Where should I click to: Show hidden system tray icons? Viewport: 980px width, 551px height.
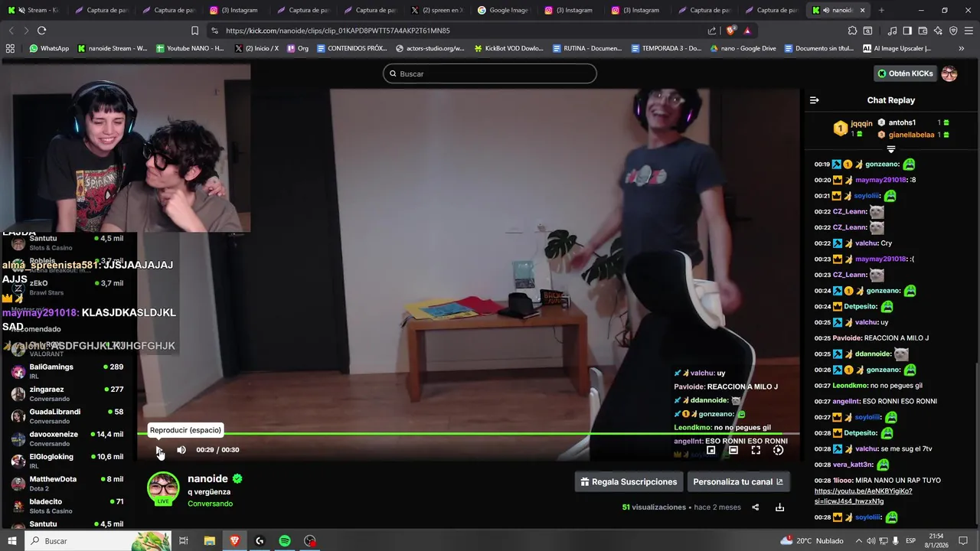(859, 541)
